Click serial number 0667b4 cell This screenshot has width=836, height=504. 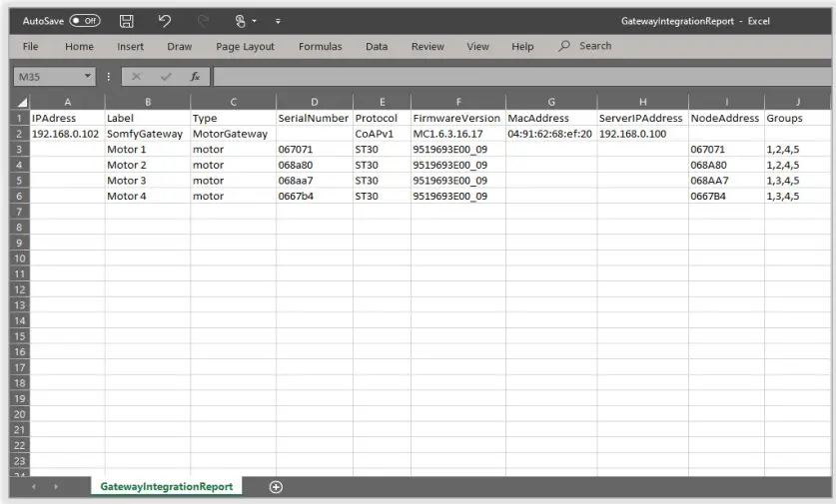point(314,196)
